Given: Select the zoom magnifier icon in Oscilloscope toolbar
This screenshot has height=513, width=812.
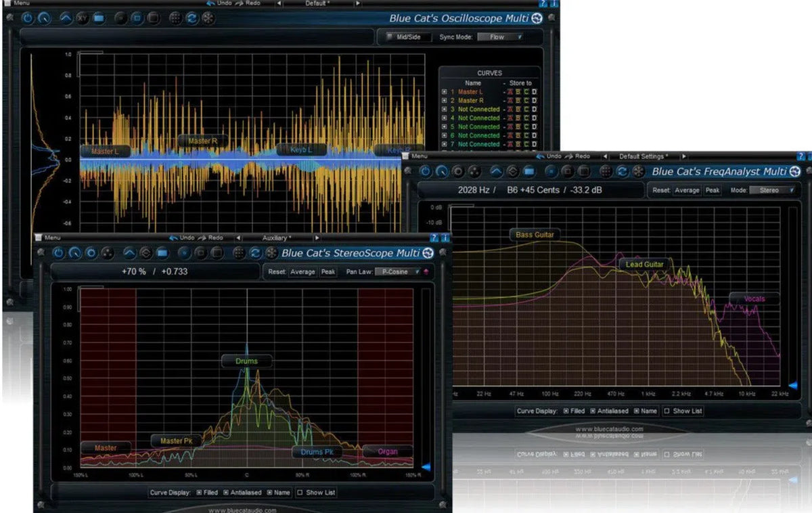Looking at the screenshot, I should 43,19.
